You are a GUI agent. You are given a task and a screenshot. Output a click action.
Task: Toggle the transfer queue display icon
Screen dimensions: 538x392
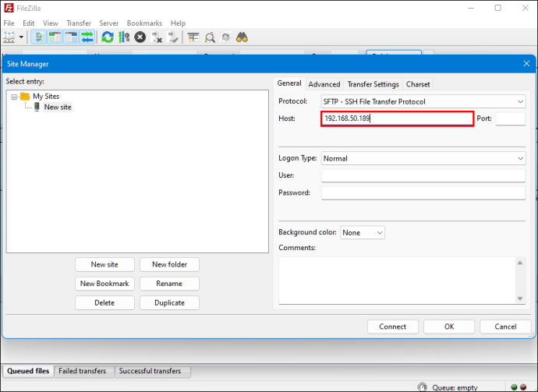click(x=87, y=37)
